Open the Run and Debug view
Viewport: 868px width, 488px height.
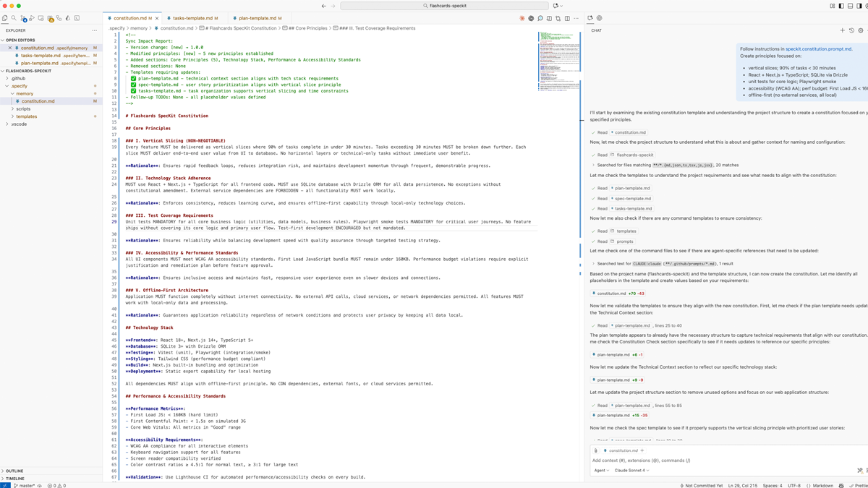[32, 18]
